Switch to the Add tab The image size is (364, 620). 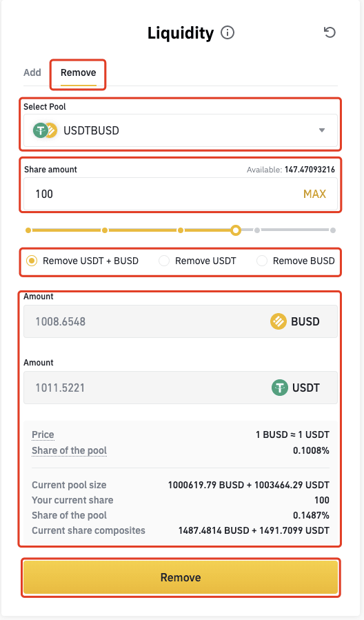click(32, 72)
